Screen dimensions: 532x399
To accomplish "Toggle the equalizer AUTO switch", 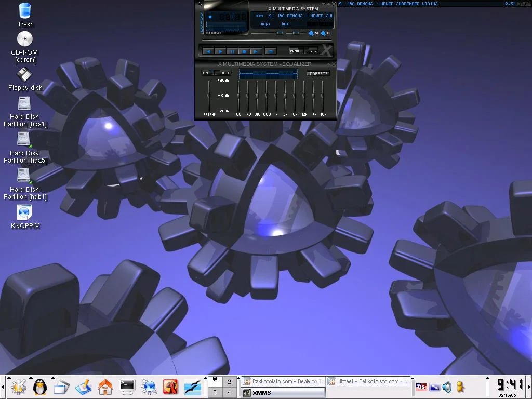I will [x=224, y=73].
